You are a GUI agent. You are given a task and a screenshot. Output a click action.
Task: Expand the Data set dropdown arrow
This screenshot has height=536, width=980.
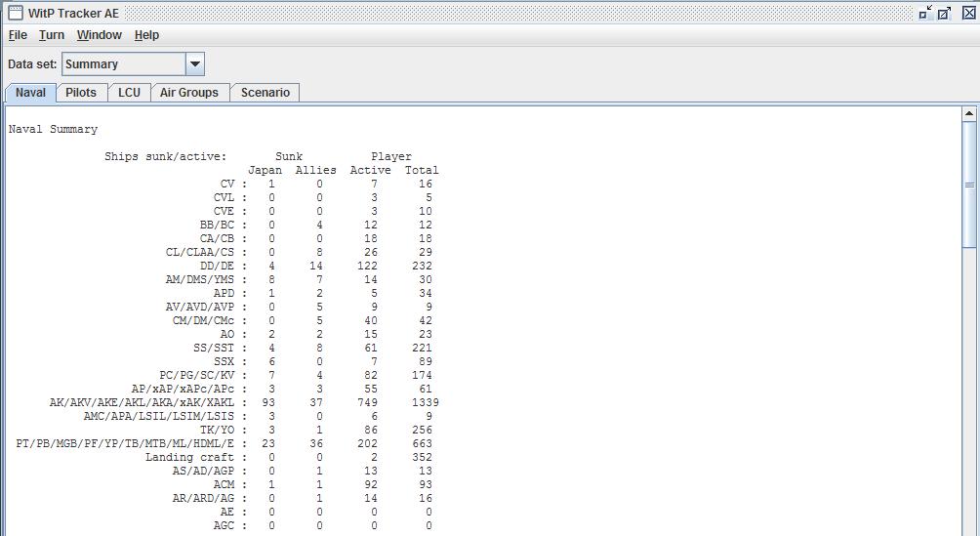(x=195, y=63)
